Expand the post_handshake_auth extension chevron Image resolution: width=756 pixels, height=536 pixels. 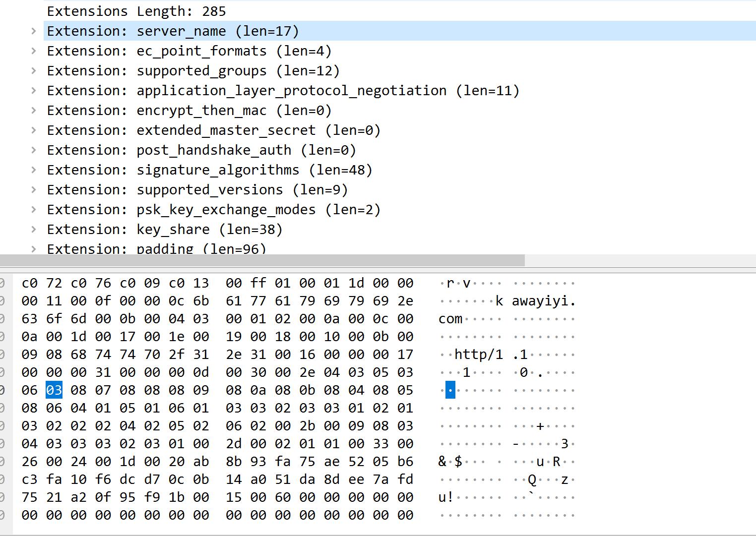click(33, 150)
